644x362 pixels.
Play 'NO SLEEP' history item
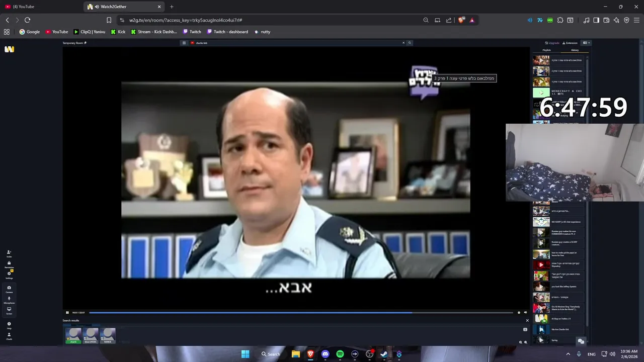point(558,222)
